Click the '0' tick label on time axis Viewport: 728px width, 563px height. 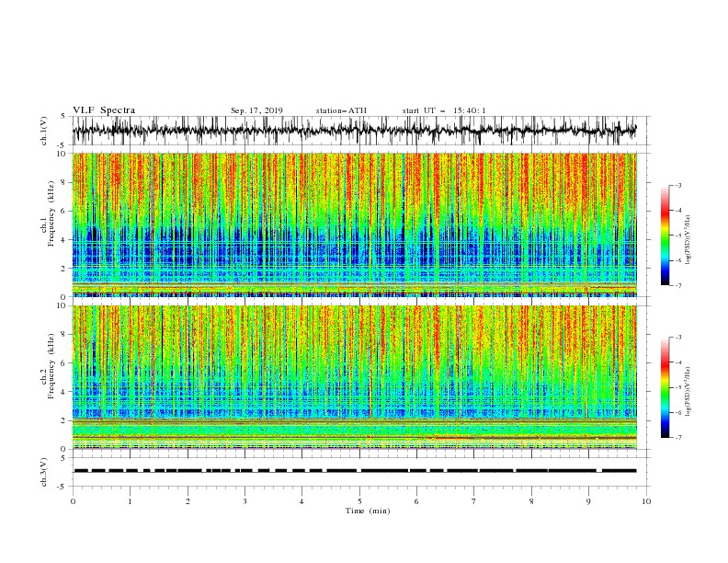(x=73, y=501)
